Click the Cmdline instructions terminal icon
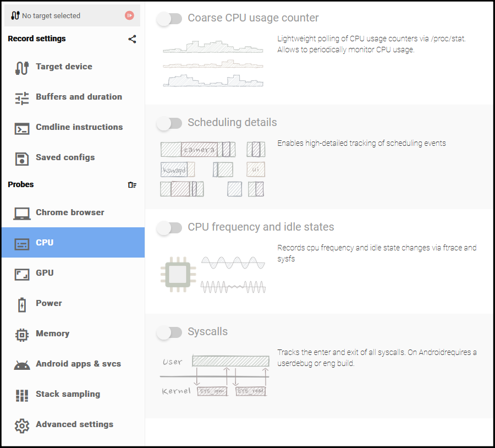The width and height of the screenshot is (495, 448). (22, 128)
